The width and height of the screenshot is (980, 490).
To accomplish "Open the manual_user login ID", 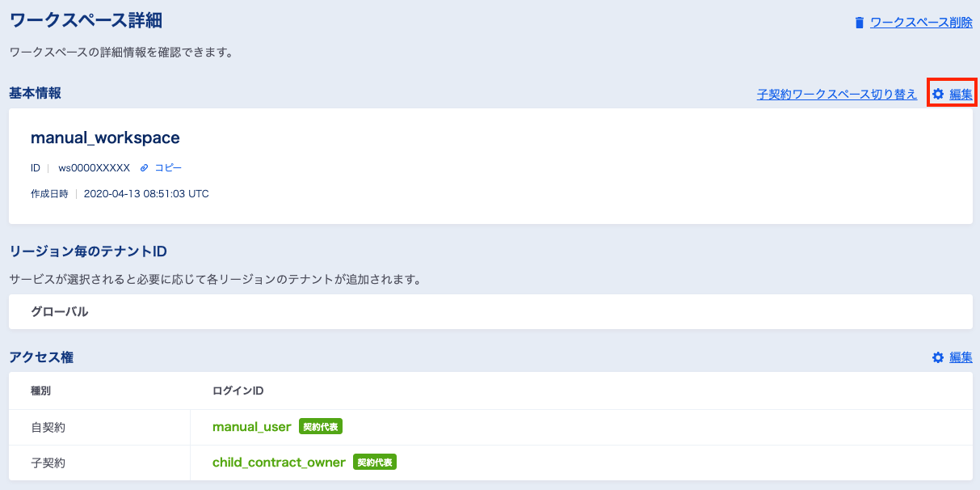I will tap(251, 427).
